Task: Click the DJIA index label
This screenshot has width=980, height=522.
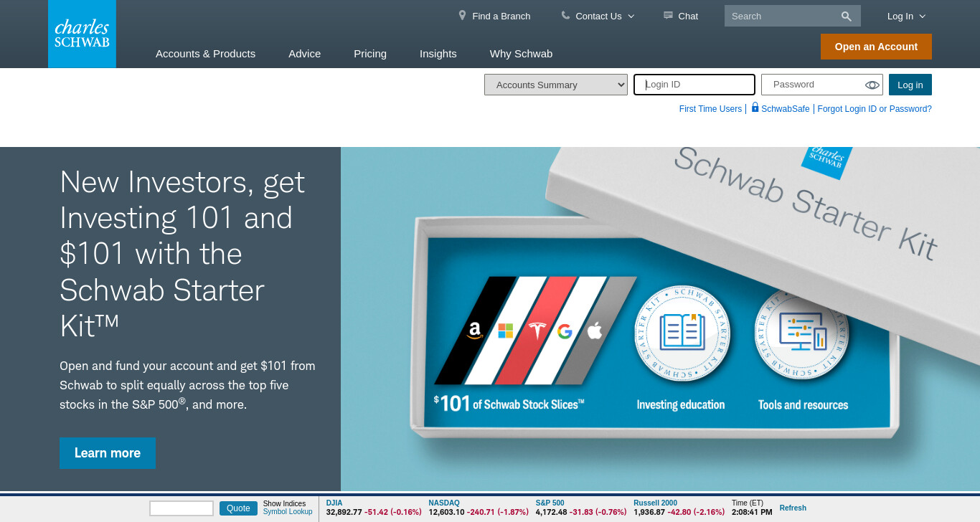Action: (334, 503)
